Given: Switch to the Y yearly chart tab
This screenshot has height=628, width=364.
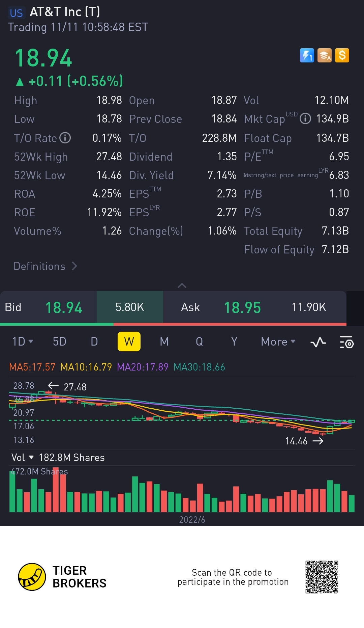Looking at the screenshot, I should 234,342.
